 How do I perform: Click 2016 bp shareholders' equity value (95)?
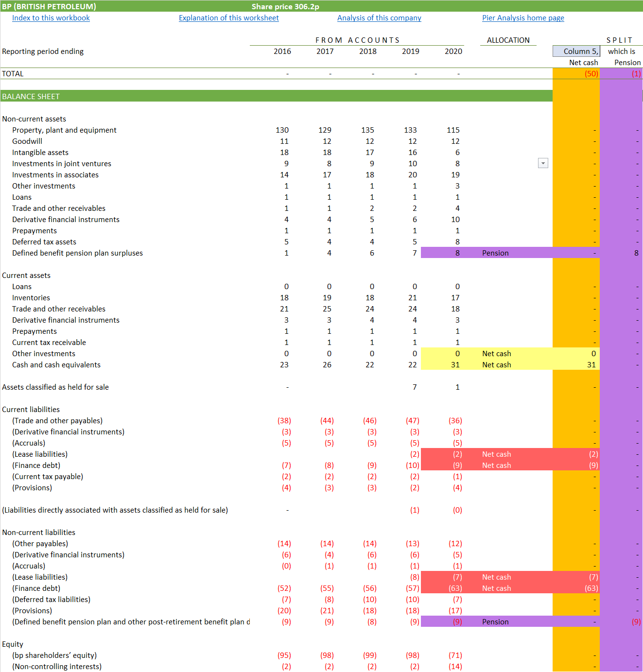(x=284, y=655)
